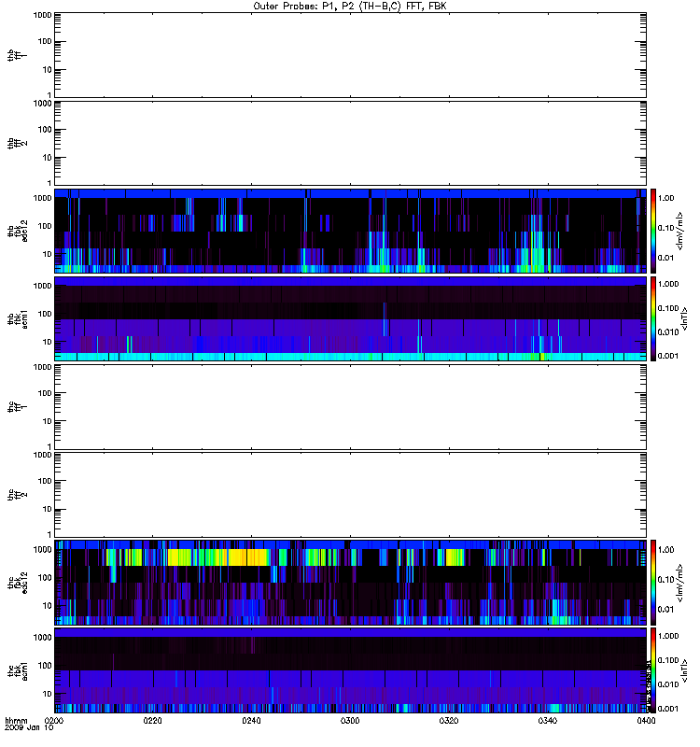This screenshot has height=747, width=700.
Task: Click the 1.000 value on thb scm1 colorbar
Action: point(668,284)
